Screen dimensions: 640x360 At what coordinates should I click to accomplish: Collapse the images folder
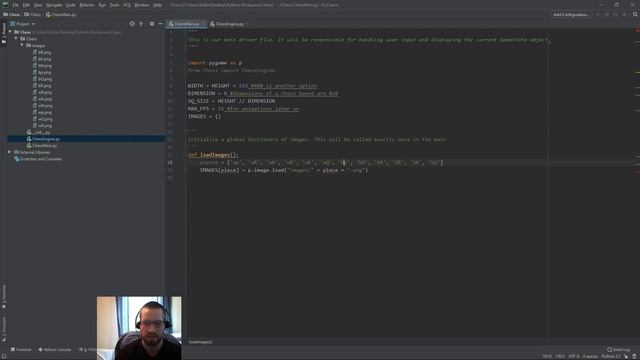click(22, 45)
